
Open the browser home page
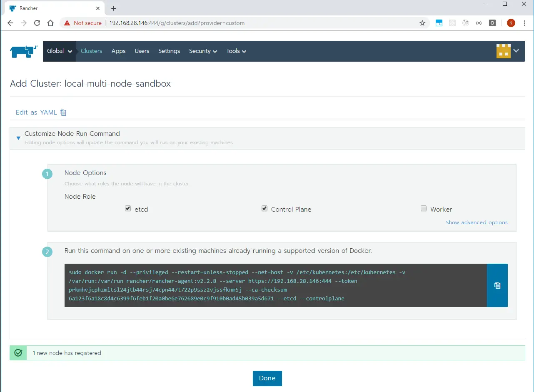click(x=50, y=23)
